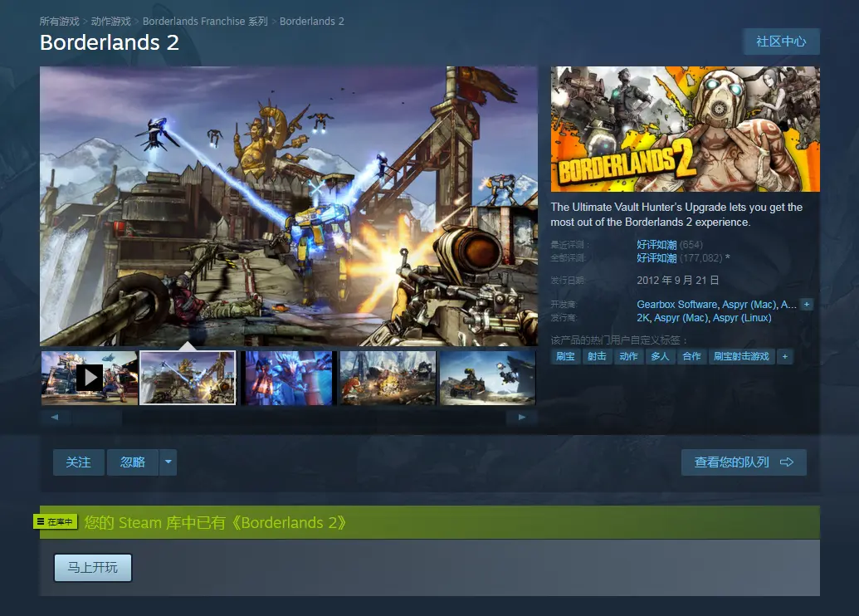
Task: Open Aspyr (Mac) developer link
Action: (x=749, y=304)
